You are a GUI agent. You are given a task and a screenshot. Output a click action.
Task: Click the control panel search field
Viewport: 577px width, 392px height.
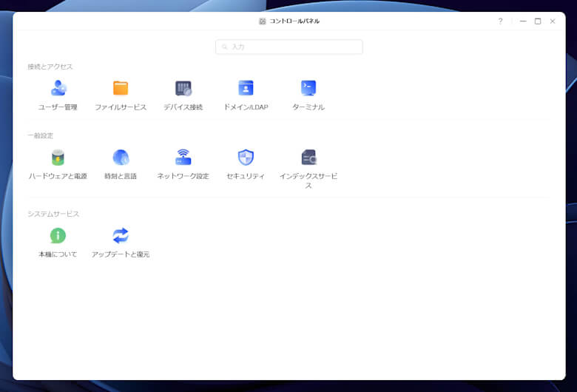point(294,47)
